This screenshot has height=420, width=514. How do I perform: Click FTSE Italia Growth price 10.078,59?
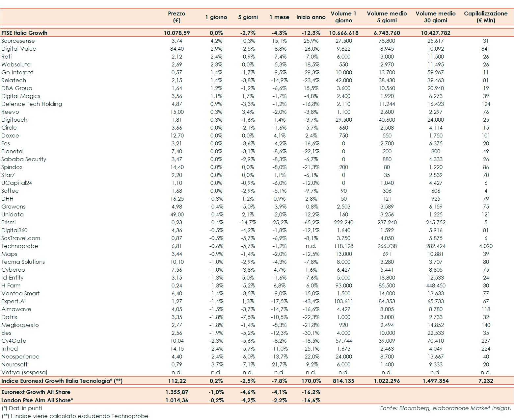177,33
